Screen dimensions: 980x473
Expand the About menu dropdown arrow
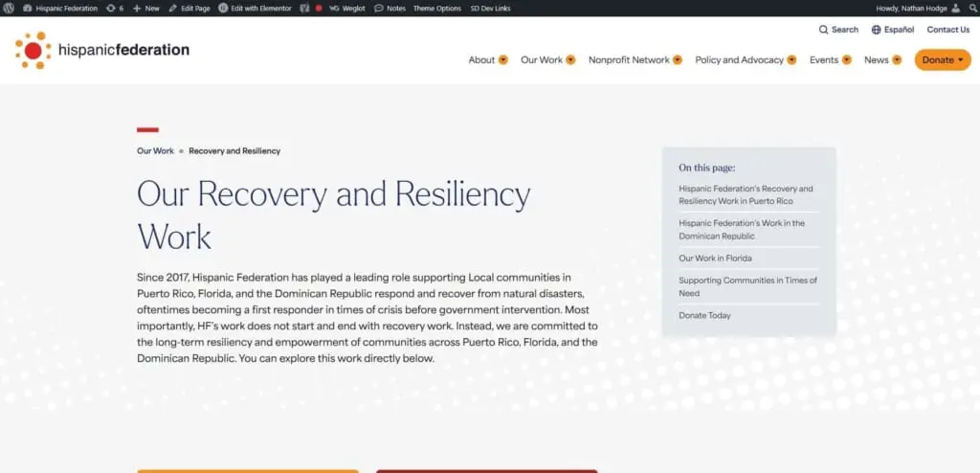502,60
